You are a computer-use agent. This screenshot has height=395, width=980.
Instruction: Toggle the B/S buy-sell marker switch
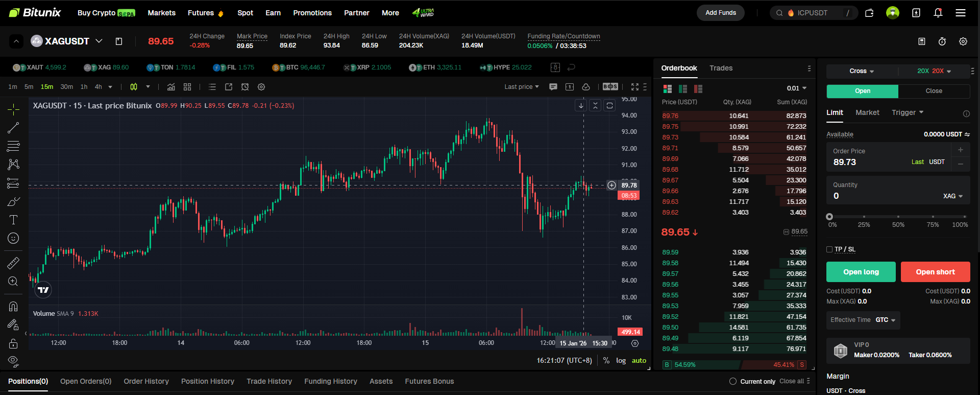610,87
